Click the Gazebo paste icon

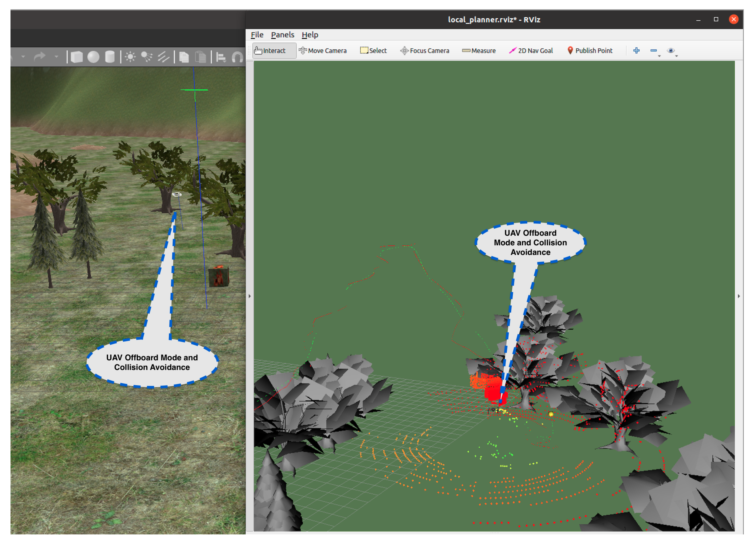[x=200, y=57]
